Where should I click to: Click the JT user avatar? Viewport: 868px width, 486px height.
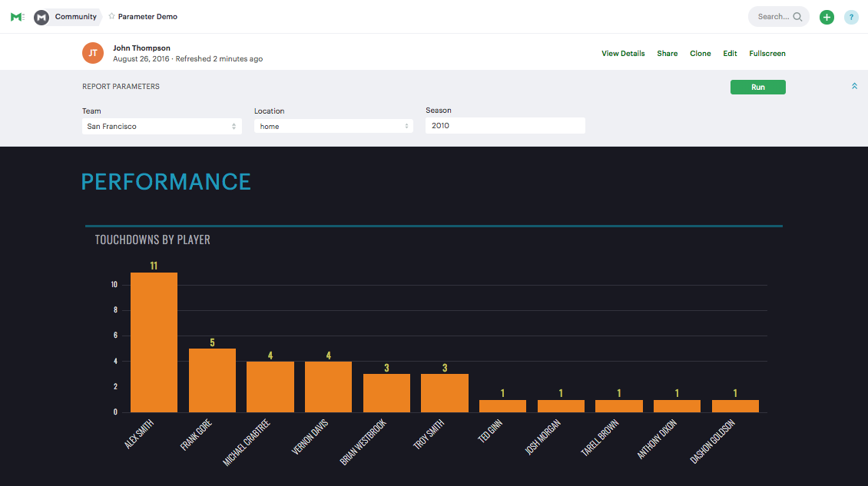click(x=93, y=53)
